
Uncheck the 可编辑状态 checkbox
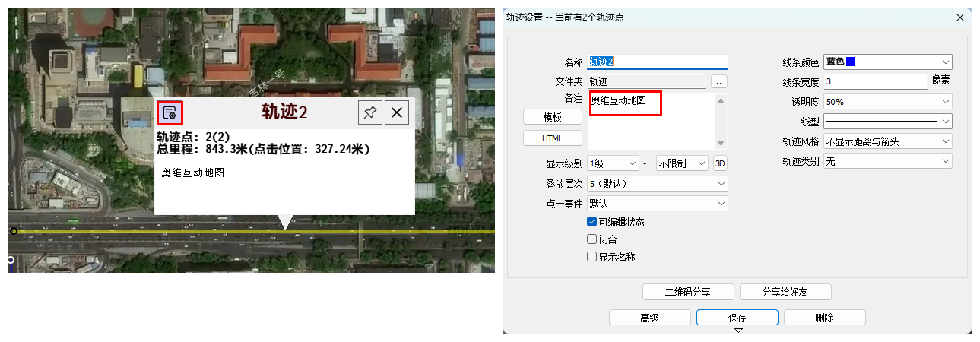(592, 222)
